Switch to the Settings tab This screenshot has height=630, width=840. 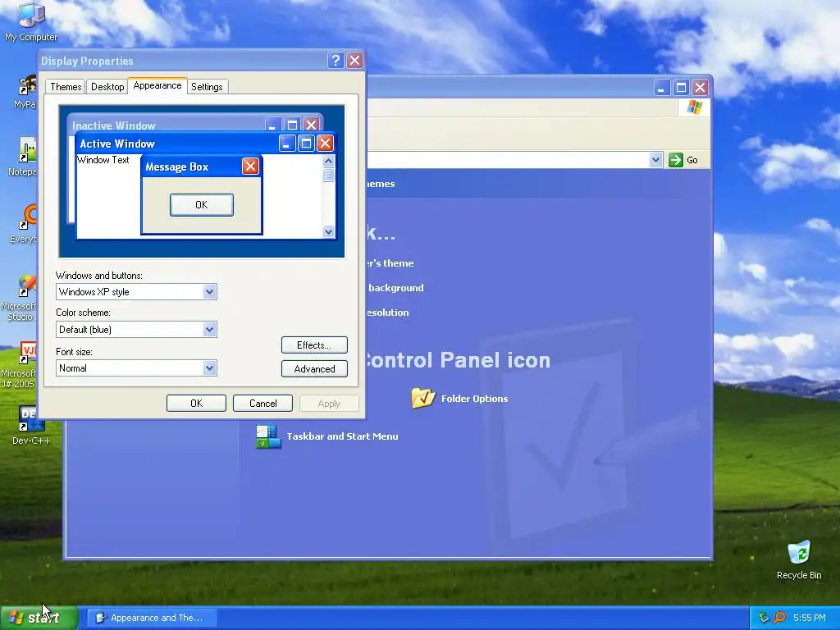(x=207, y=87)
